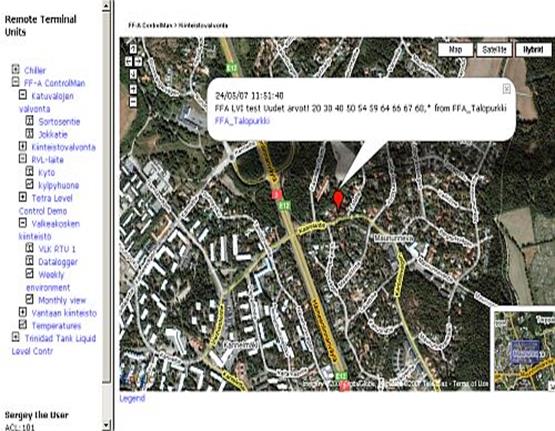Click the sidebar scrollbar down arrow
The width and height of the screenshot is (555, 431).
107,425
